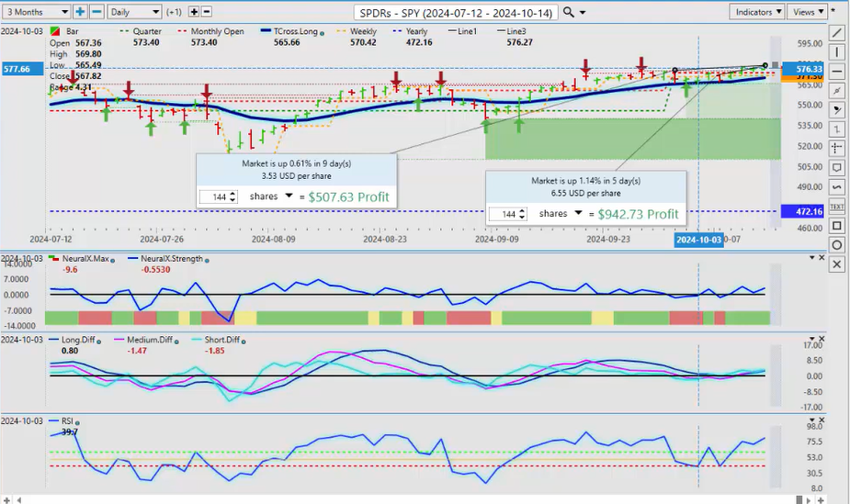Click the chart search magnifier icon
The width and height of the screenshot is (850, 504).
568,12
